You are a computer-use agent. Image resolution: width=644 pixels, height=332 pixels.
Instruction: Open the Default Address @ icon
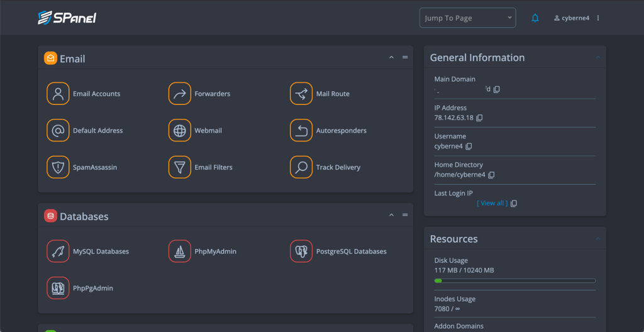click(x=58, y=131)
